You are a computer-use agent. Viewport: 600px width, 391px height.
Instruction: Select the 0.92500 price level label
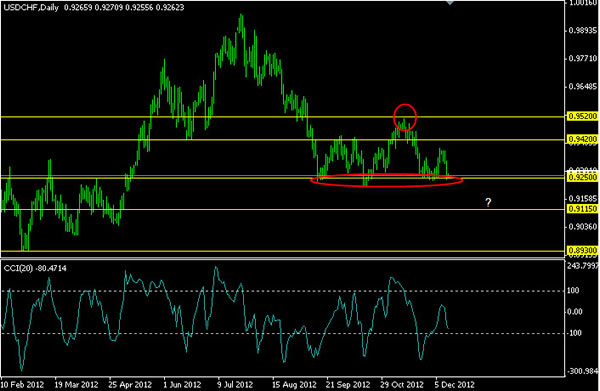coord(582,177)
